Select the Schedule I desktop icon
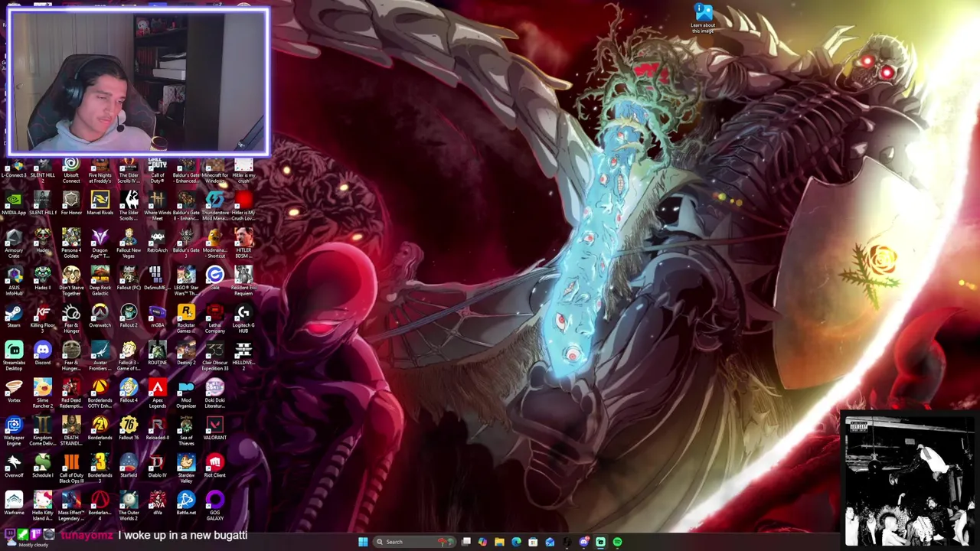The image size is (980, 551). click(x=42, y=467)
